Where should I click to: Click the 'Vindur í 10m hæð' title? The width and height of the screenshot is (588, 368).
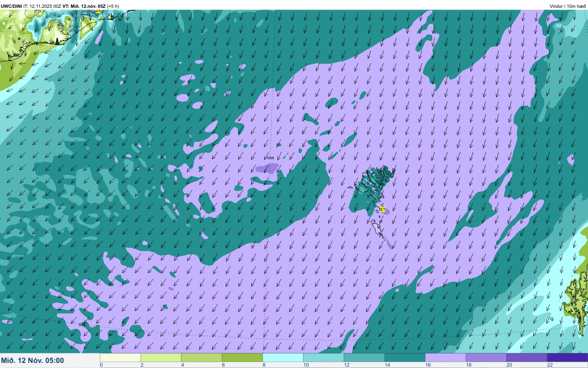[567, 6]
